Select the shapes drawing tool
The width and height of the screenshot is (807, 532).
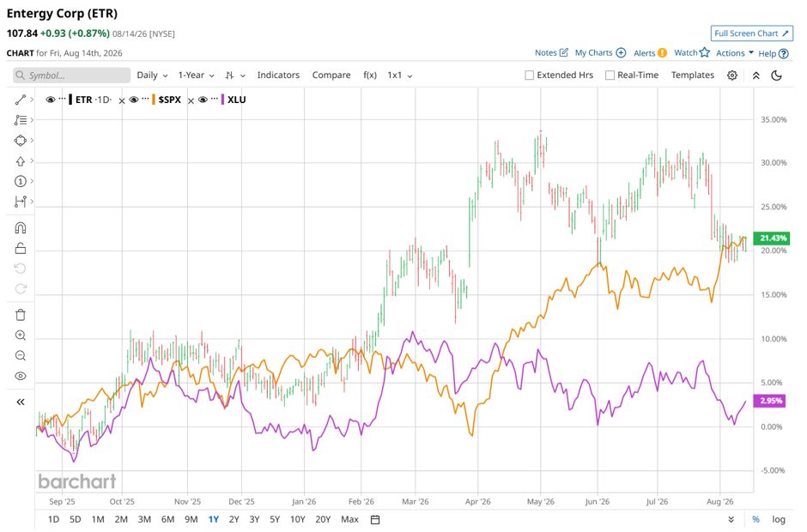point(20,141)
